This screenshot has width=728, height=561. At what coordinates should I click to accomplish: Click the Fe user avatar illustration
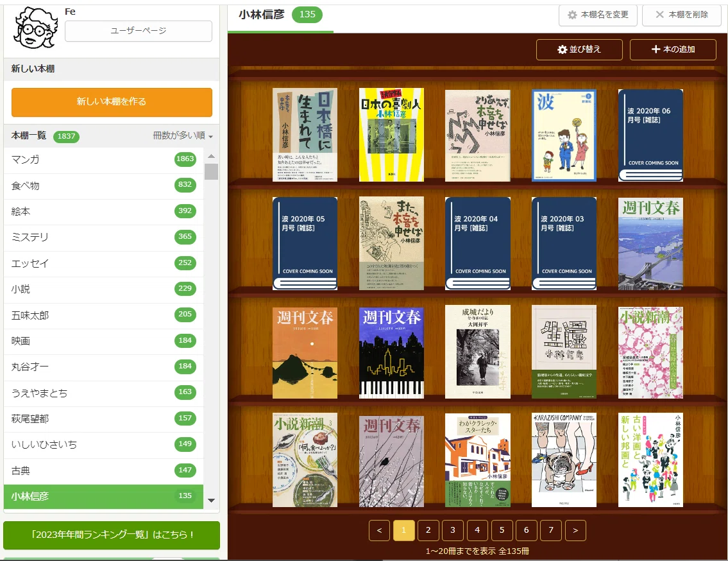point(35,28)
